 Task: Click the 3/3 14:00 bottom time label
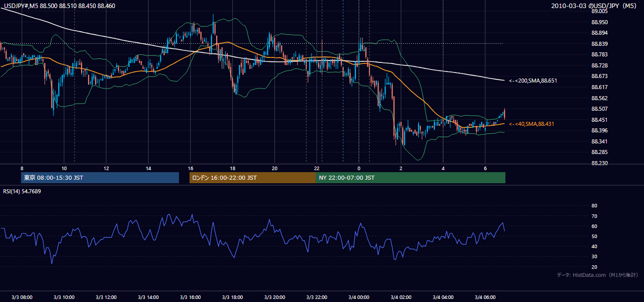tap(148, 297)
